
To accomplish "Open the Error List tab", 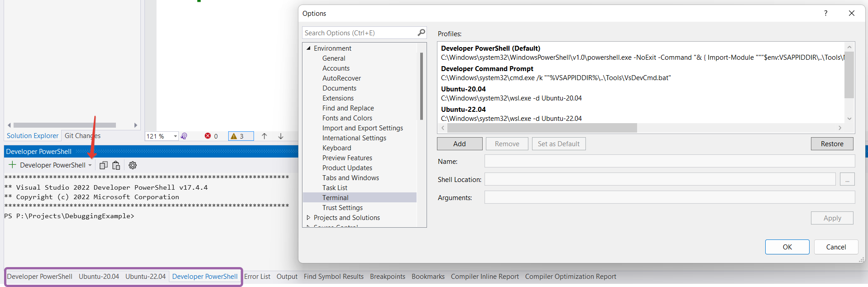I will click(257, 276).
